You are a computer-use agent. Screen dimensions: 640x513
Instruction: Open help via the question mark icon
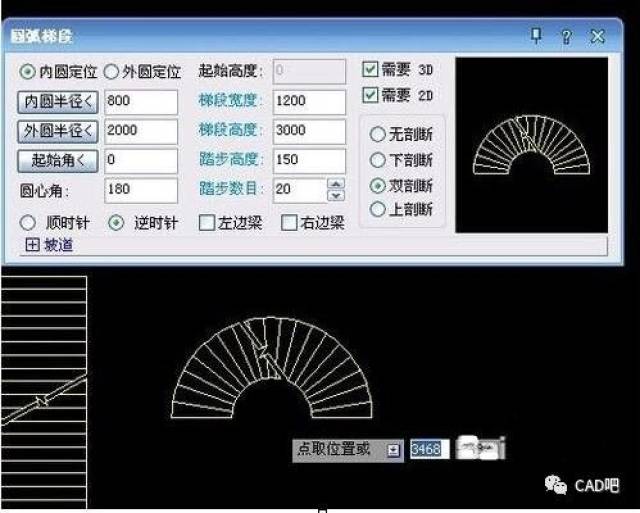point(566,37)
